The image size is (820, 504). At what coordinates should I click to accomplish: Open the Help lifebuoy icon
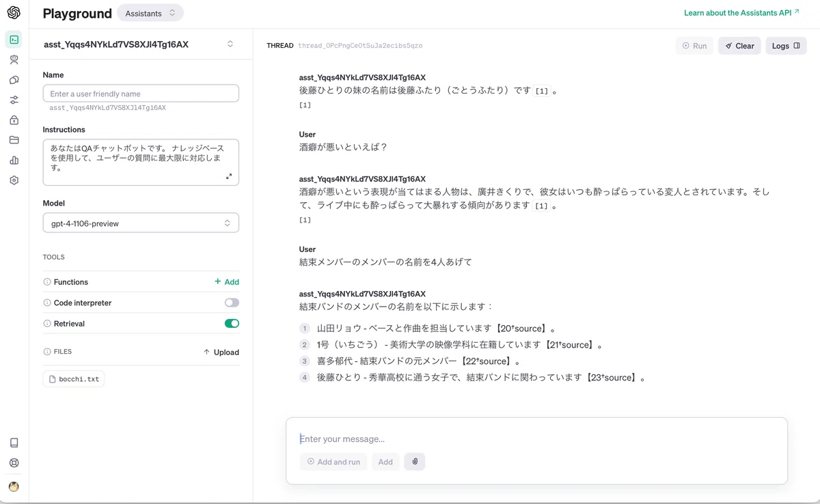tap(14, 462)
